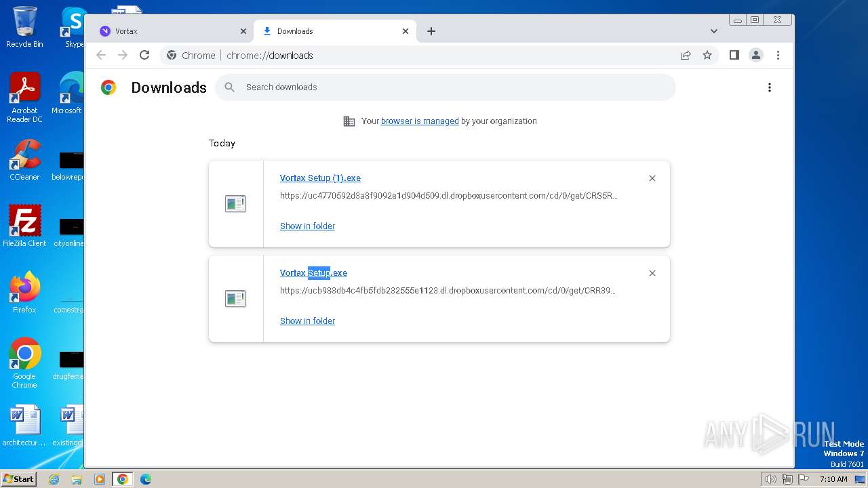Bookmark this page with star icon
This screenshot has width=868, height=488.
707,56
